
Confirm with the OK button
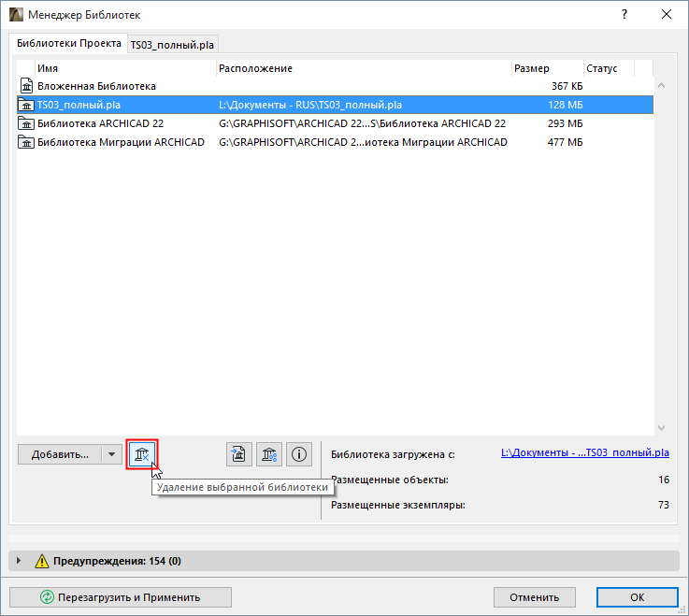click(x=638, y=597)
